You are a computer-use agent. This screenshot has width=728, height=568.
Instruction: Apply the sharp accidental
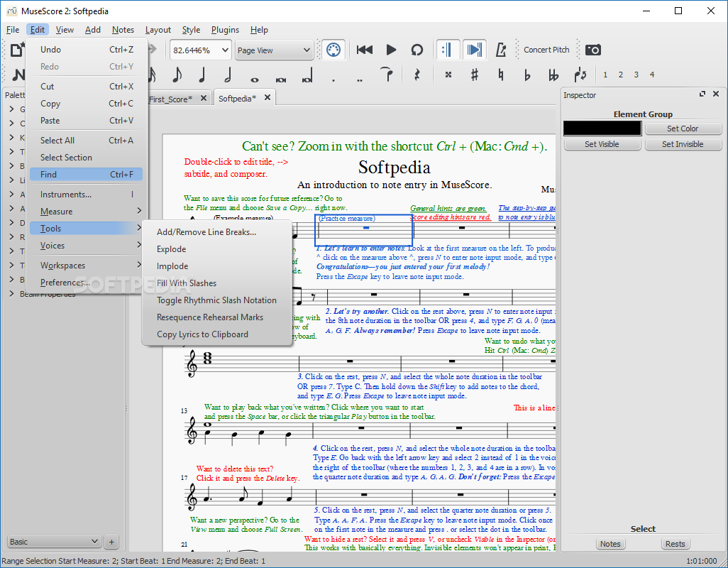pyautogui.click(x=475, y=75)
